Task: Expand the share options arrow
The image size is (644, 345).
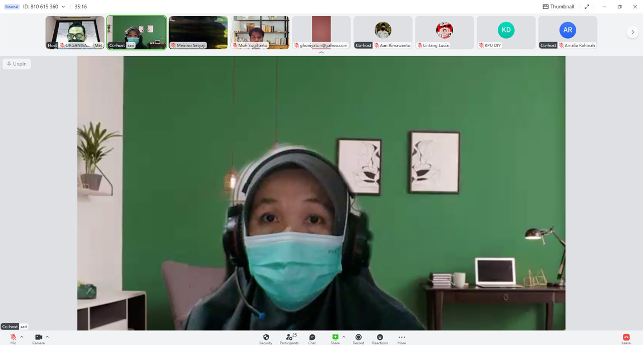Action: 344,337
